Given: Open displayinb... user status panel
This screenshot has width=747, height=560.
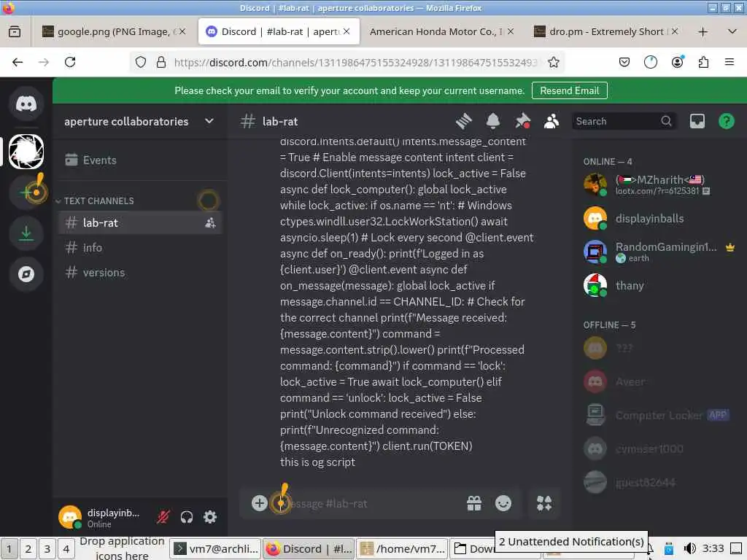Looking at the screenshot, I should pyautogui.click(x=102, y=517).
